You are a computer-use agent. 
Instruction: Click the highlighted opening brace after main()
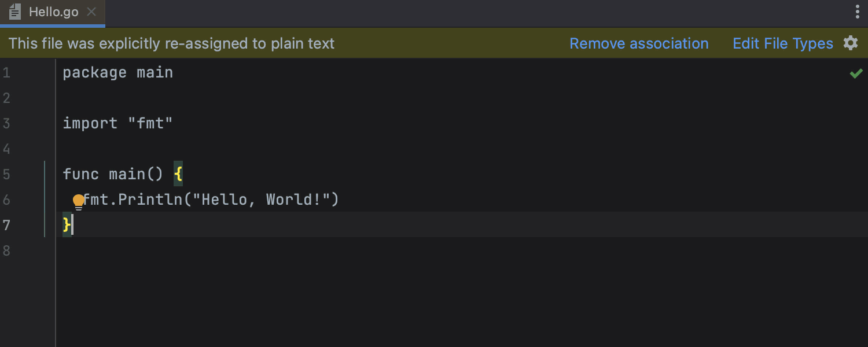pos(178,174)
